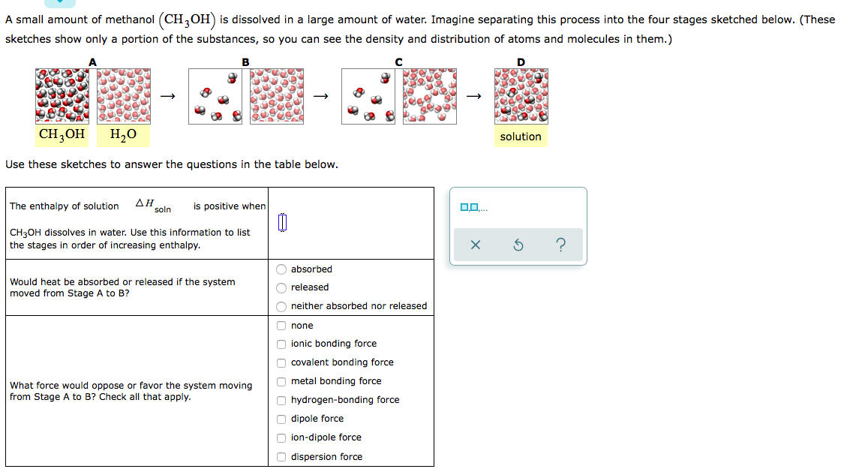Enable the ion-dipole force checkbox
Viewport: 868px width, 472px height.
click(x=281, y=437)
